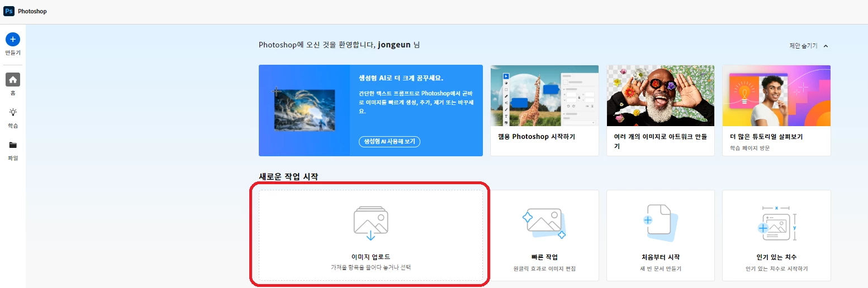Click the image upload icon with down arrow
Viewport: 868px width, 288px height.
(x=371, y=223)
